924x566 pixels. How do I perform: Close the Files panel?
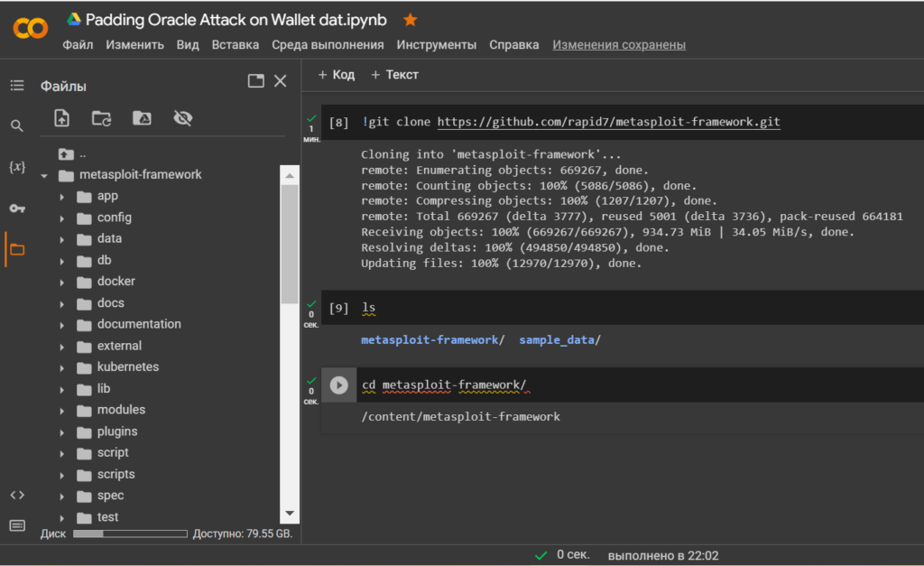pos(281,80)
